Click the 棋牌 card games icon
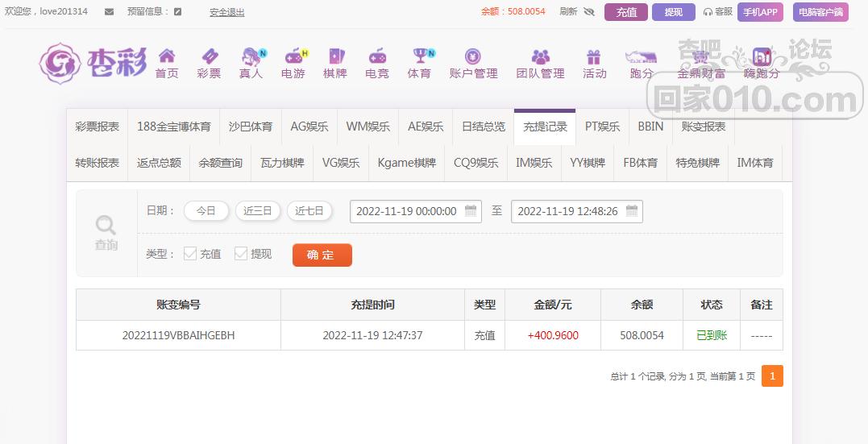 click(x=335, y=56)
